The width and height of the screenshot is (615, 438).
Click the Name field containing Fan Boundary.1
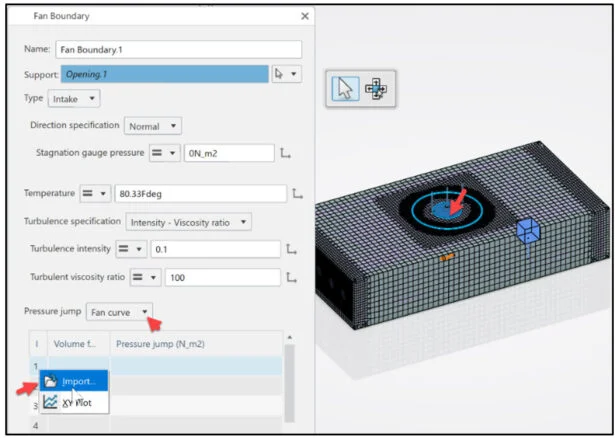[178, 49]
